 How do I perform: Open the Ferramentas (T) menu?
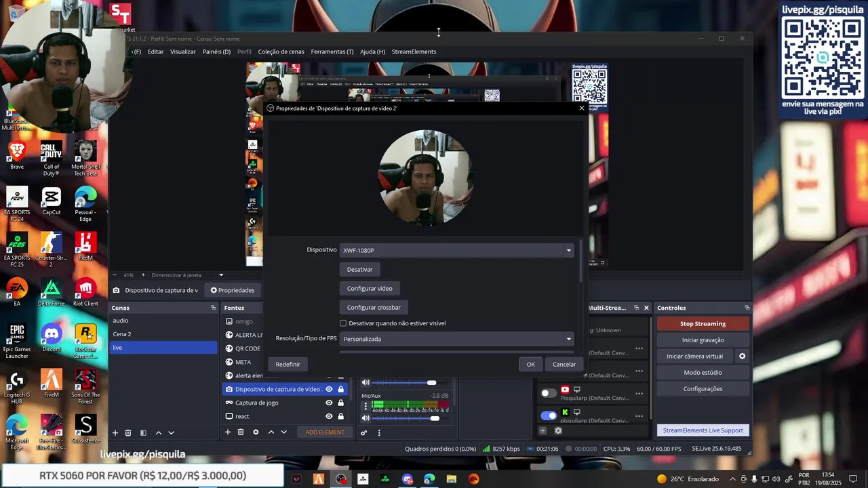pyautogui.click(x=332, y=52)
